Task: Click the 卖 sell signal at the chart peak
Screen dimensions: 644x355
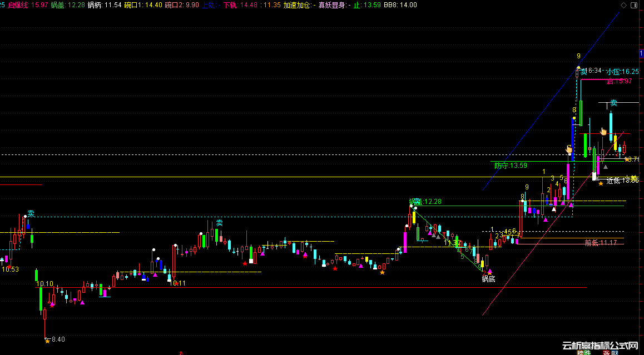Action: point(583,72)
